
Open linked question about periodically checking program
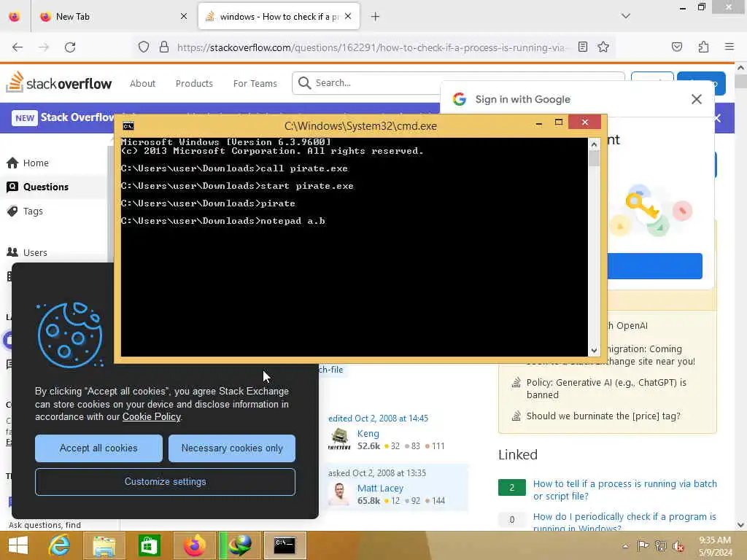click(624, 522)
